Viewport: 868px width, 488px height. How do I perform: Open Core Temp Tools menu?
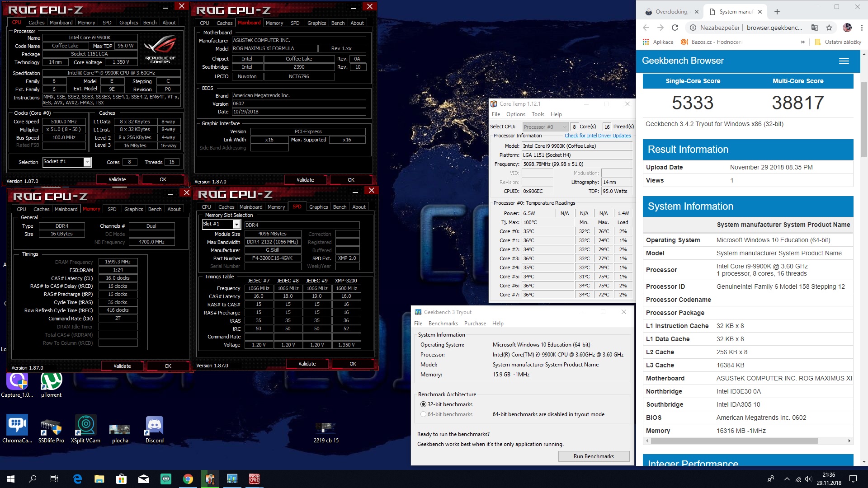[x=538, y=114]
